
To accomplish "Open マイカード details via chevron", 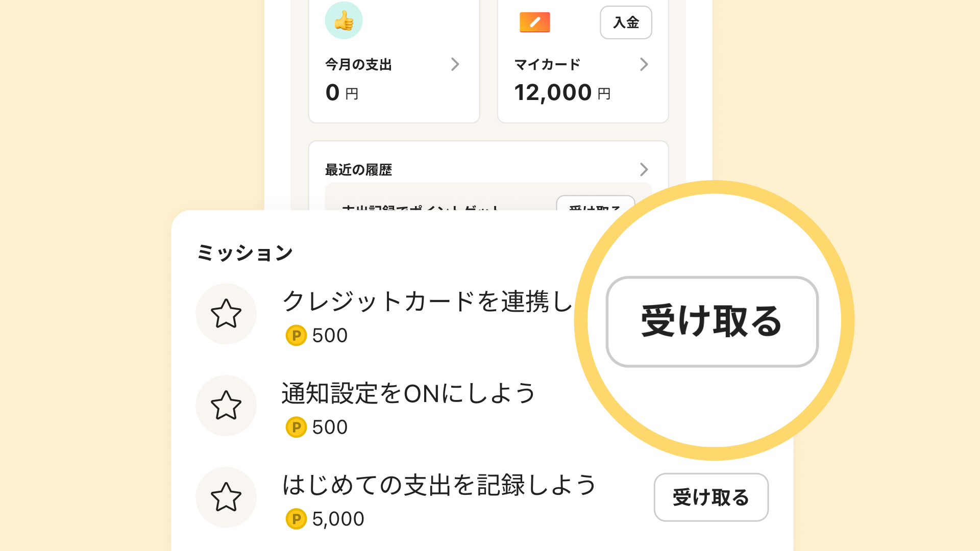I will (x=644, y=64).
